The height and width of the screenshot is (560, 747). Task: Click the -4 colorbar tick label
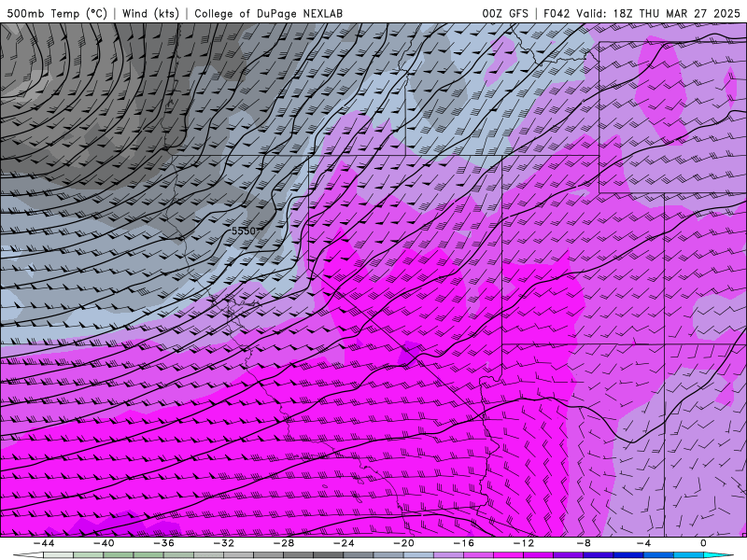pos(643,543)
